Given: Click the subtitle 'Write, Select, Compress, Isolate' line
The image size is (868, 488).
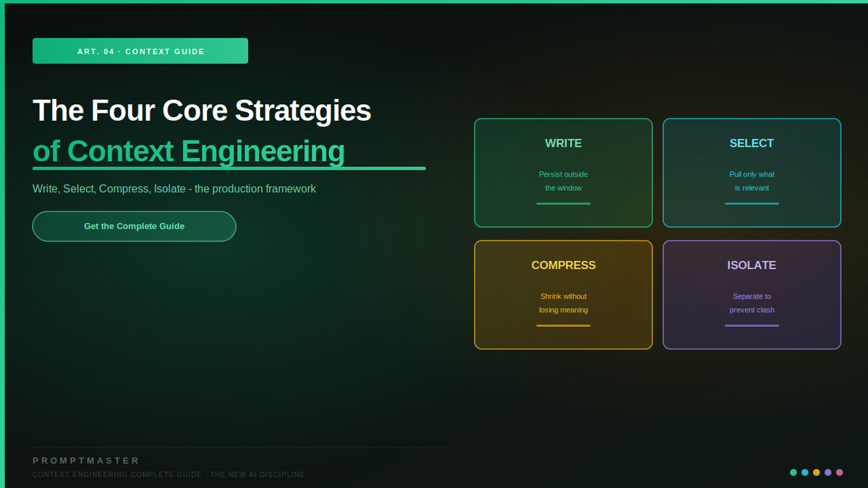Looking at the screenshot, I should tap(174, 189).
